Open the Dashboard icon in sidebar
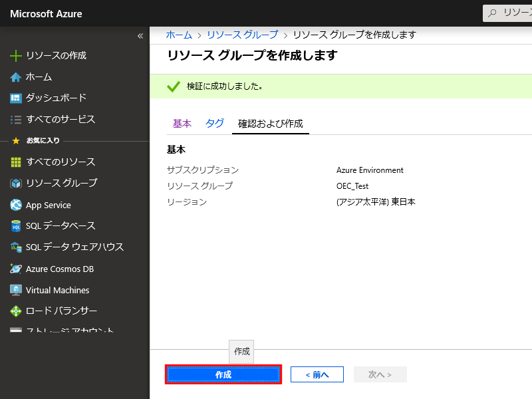Image resolution: width=532 pixels, height=399 pixels. 16,98
